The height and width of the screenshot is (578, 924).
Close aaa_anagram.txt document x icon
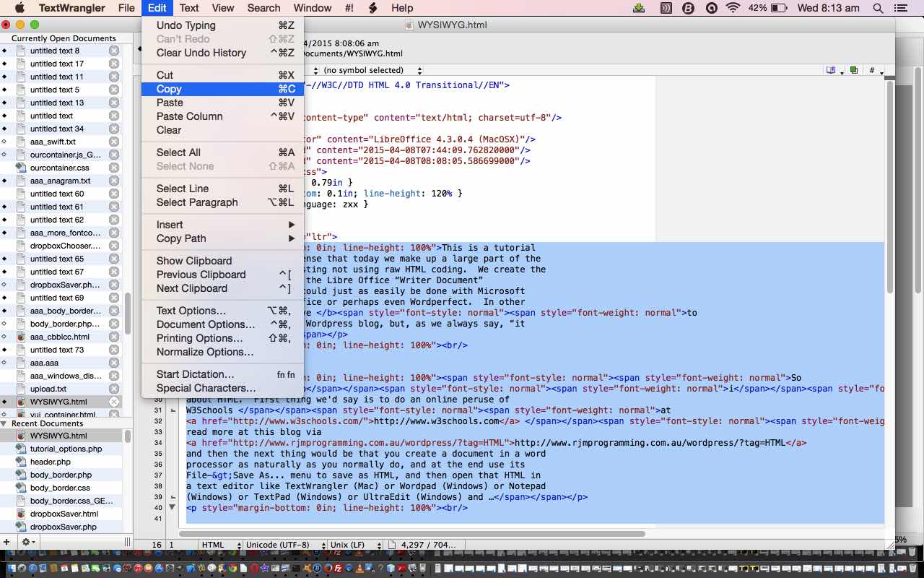tap(114, 181)
